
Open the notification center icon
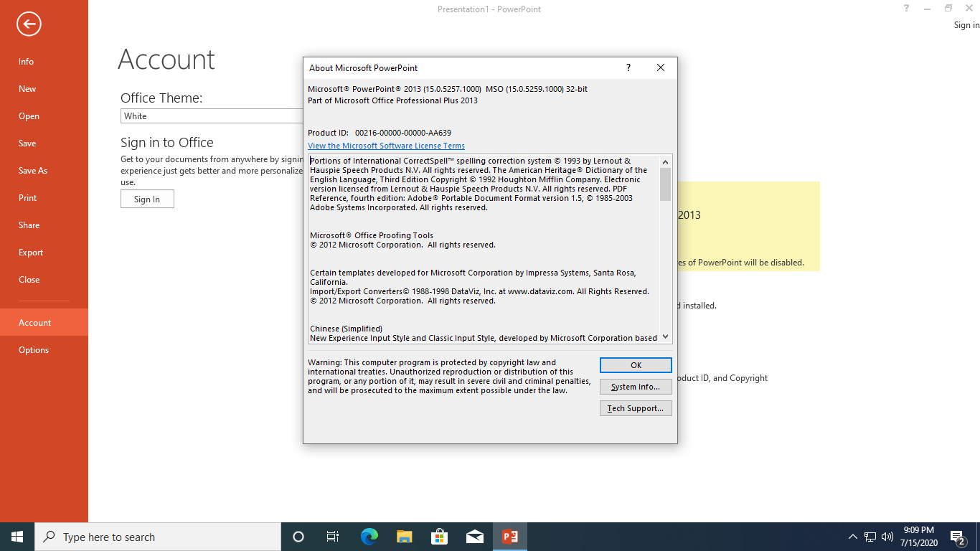click(x=958, y=537)
